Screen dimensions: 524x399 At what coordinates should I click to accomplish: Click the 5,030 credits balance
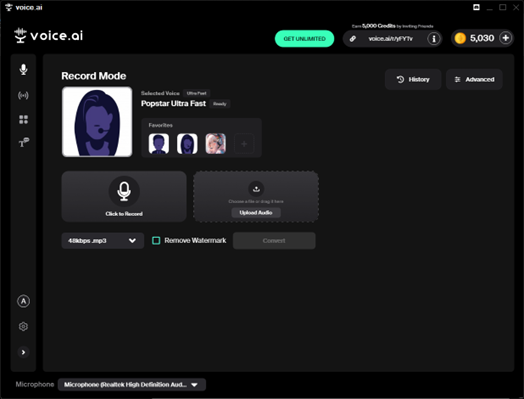click(x=482, y=38)
